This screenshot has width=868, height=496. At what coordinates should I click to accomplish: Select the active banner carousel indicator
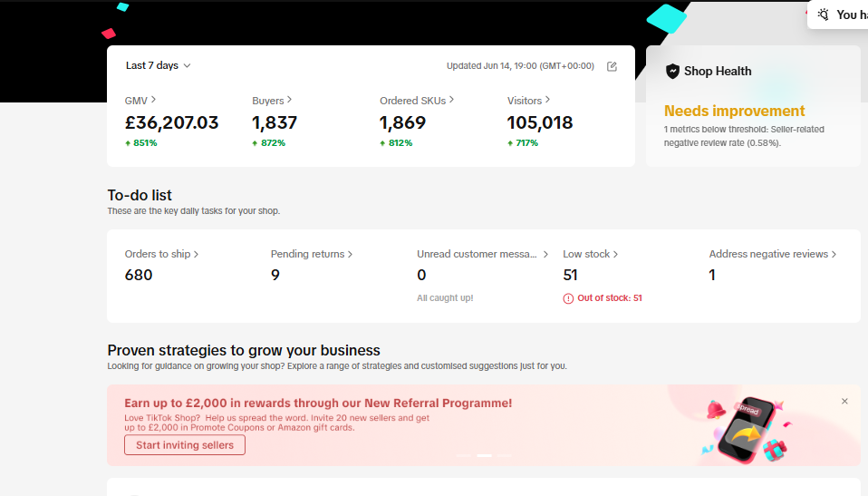pos(484,454)
